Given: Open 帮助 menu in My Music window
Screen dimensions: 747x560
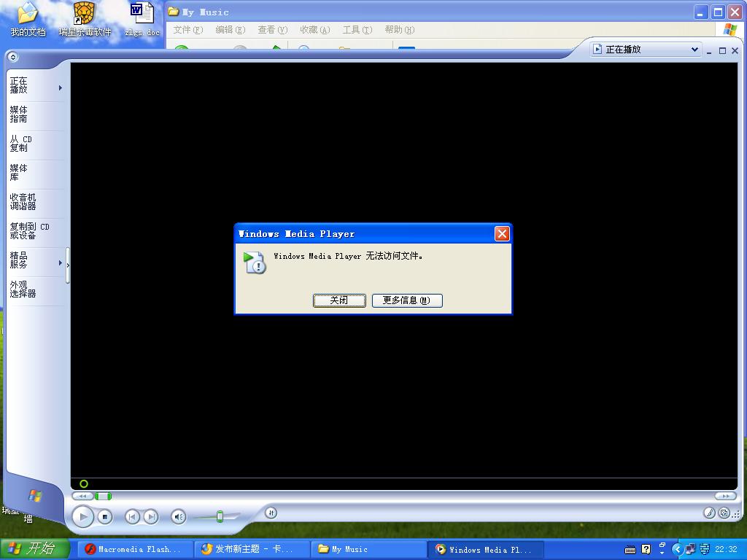Looking at the screenshot, I should click(x=399, y=30).
